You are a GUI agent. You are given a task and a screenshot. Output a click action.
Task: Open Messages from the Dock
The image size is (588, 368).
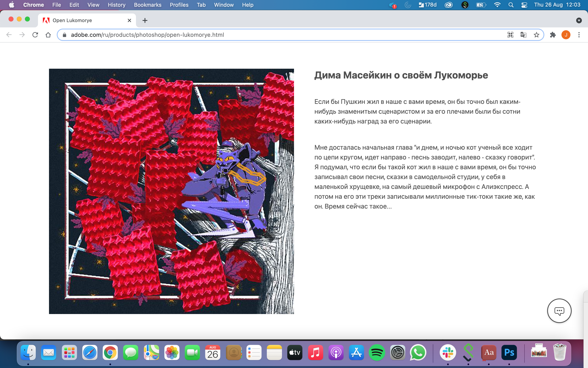pyautogui.click(x=131, y=352)
